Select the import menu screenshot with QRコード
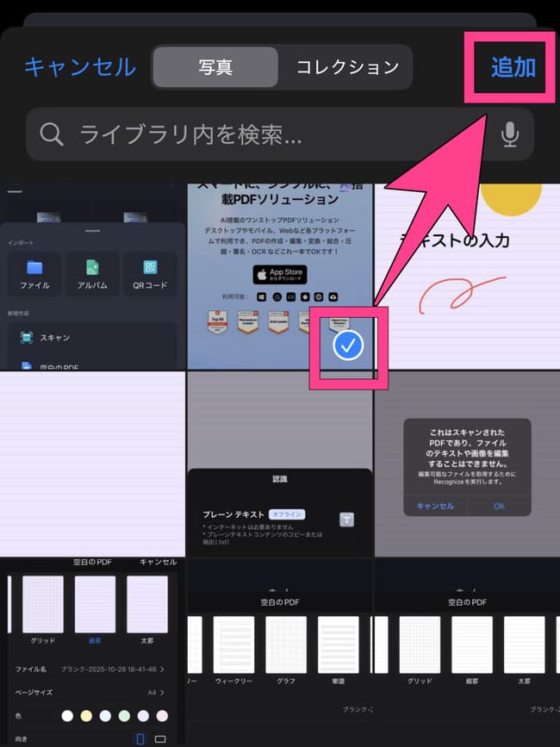Viewport: 560px width, 747px height. (92, 277)
